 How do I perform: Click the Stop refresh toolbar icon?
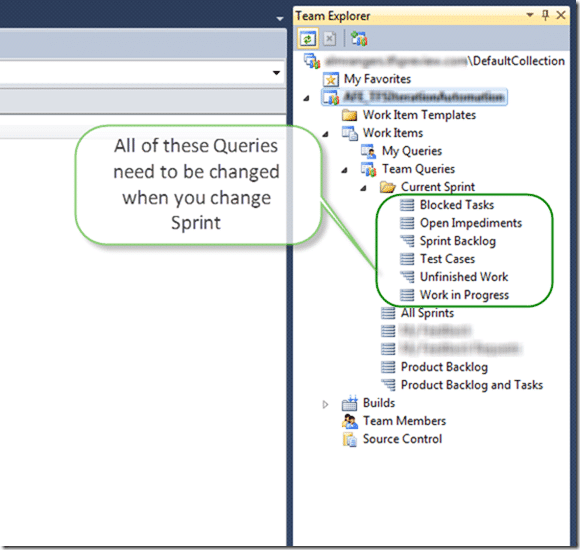point(330,38)
